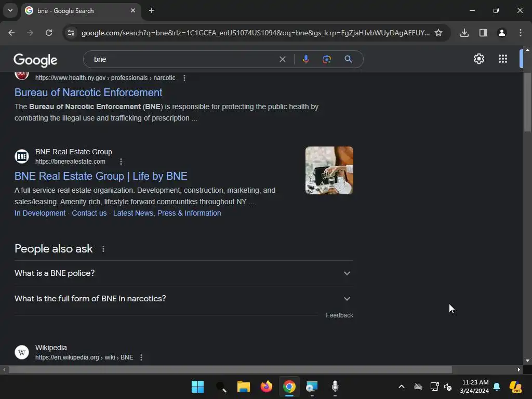Screen dimensions: 532x399
Task: Open People also ask options menu
Action: tap(103, 249)
